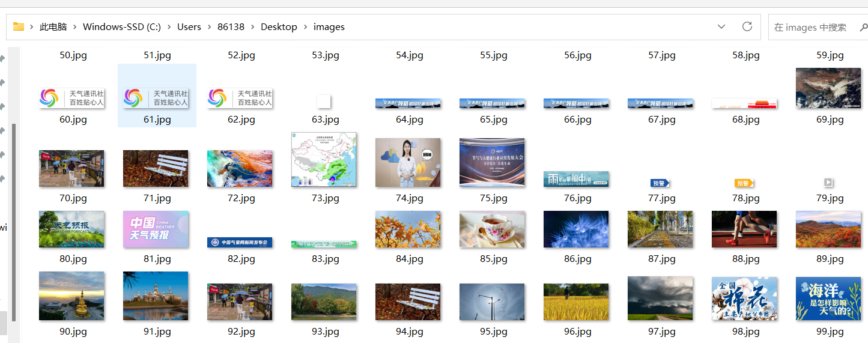Select the 70.jpg rainy street thumbnail

[71, 168]
